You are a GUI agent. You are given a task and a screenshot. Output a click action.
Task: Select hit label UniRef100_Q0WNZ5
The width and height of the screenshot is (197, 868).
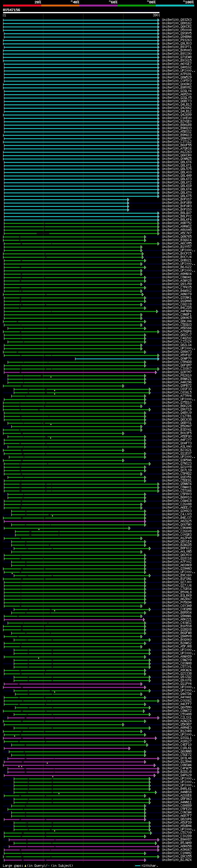pyautogui.click(x=177, y=159)
